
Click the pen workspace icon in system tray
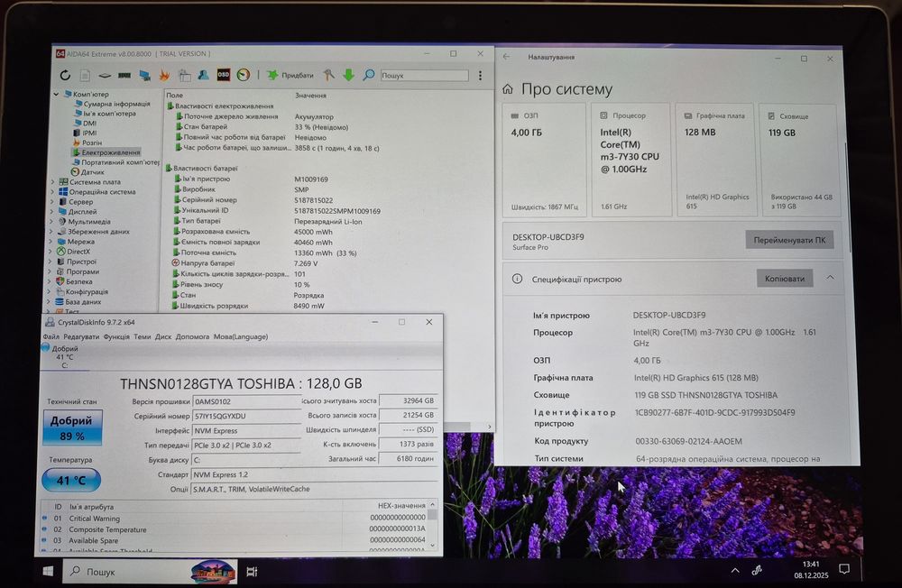click(757, 570)
